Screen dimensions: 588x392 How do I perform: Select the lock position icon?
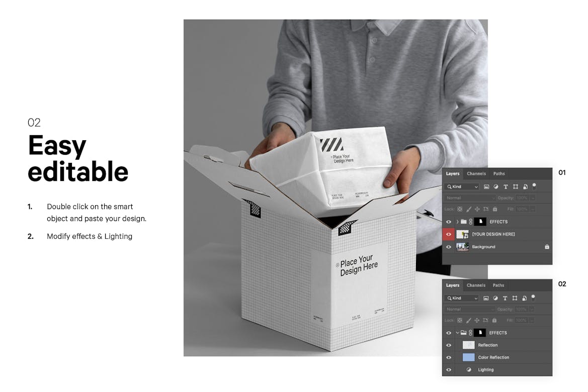pos(477,209)
